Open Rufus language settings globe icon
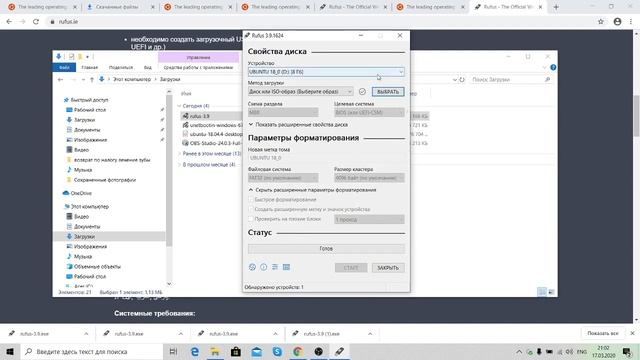 pyautogui.click(x=252, y=267)
